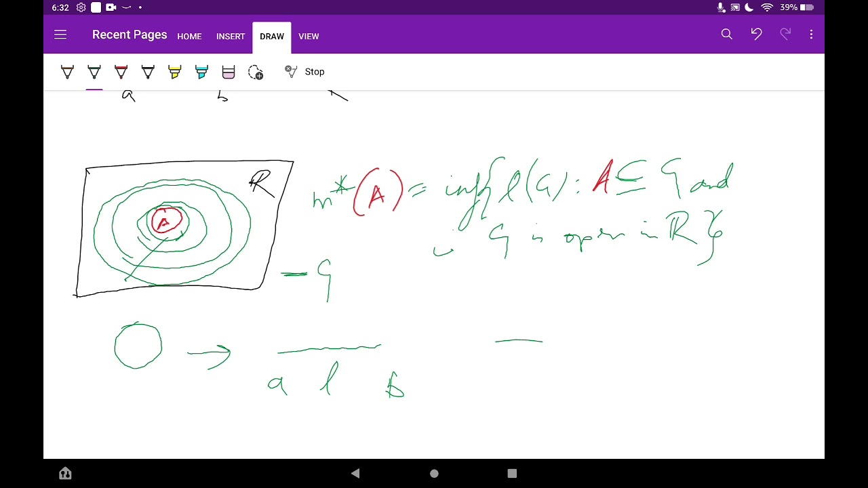The width and height of the screenshot is (868, 488).
Task: Tap the Wi-Fi status icon
Action: click(767, 7)
